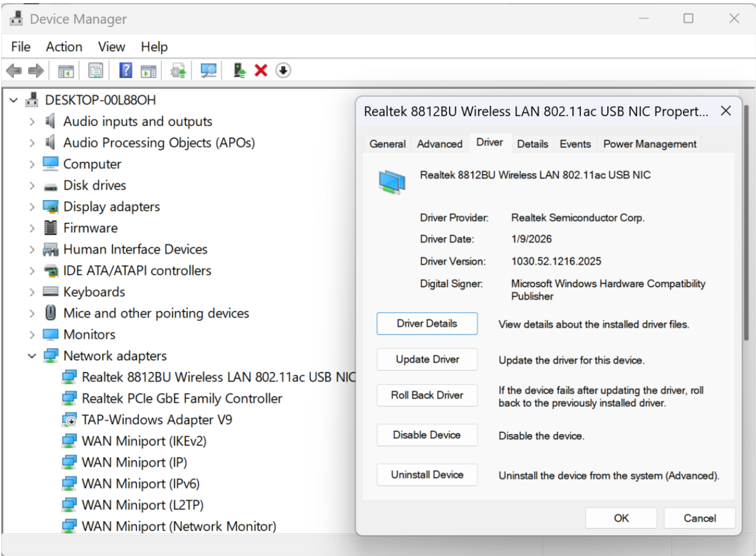Select the TAP-Windows Adapter V9 device
Screen dimensions: 756x556
[157, 420]
